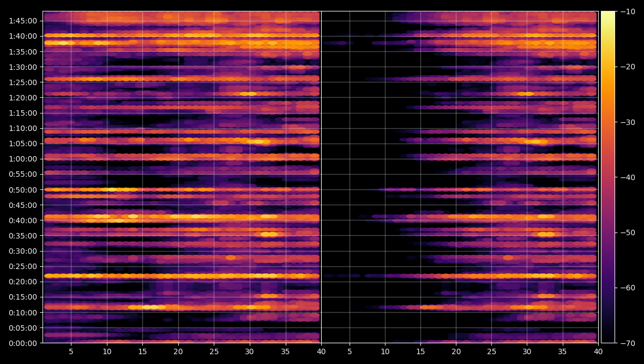Click the 1:20:00 y-axis tick label
The image size is (644, 364).
click(23, 98)
